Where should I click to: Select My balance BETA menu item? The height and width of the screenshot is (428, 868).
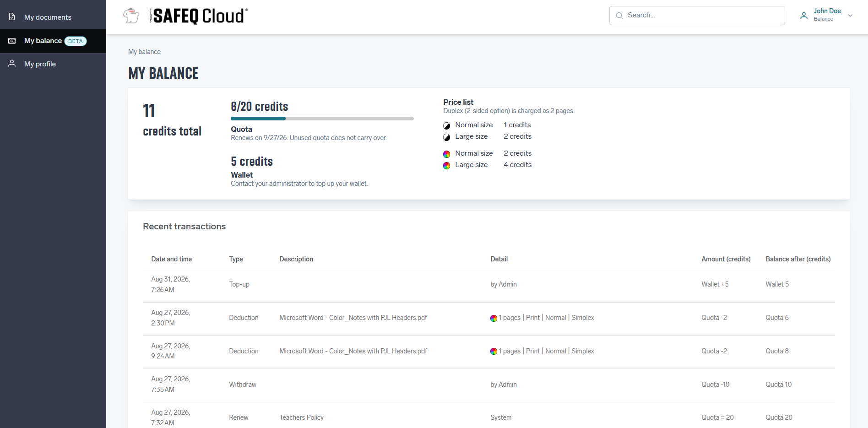[53, 41]
